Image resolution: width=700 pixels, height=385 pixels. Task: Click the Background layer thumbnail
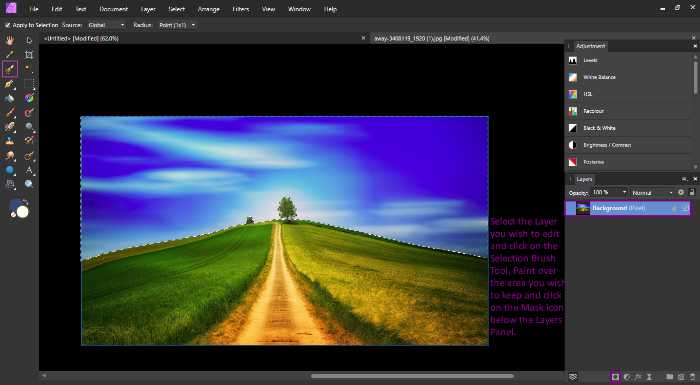pos(583,208)
